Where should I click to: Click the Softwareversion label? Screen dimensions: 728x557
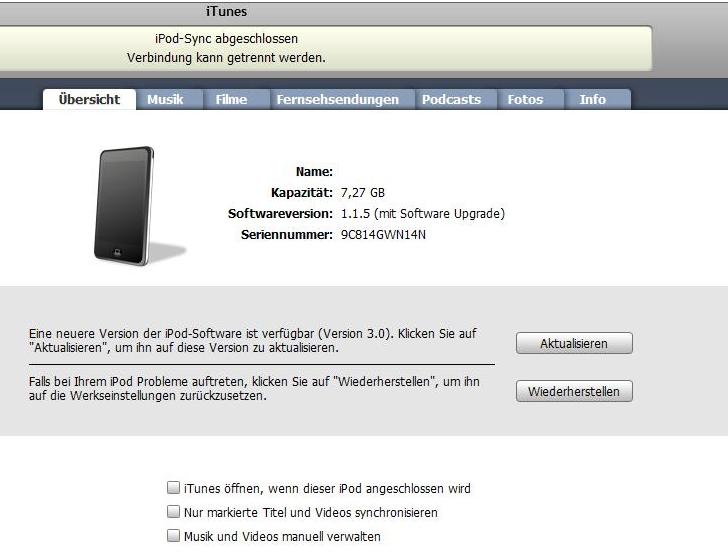(280, 214)
